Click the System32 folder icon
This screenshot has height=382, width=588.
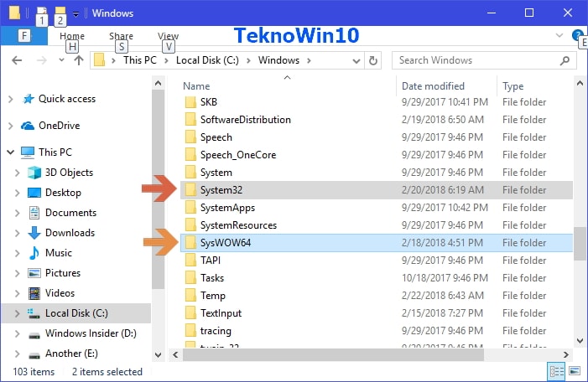click(x=190, y=190)
